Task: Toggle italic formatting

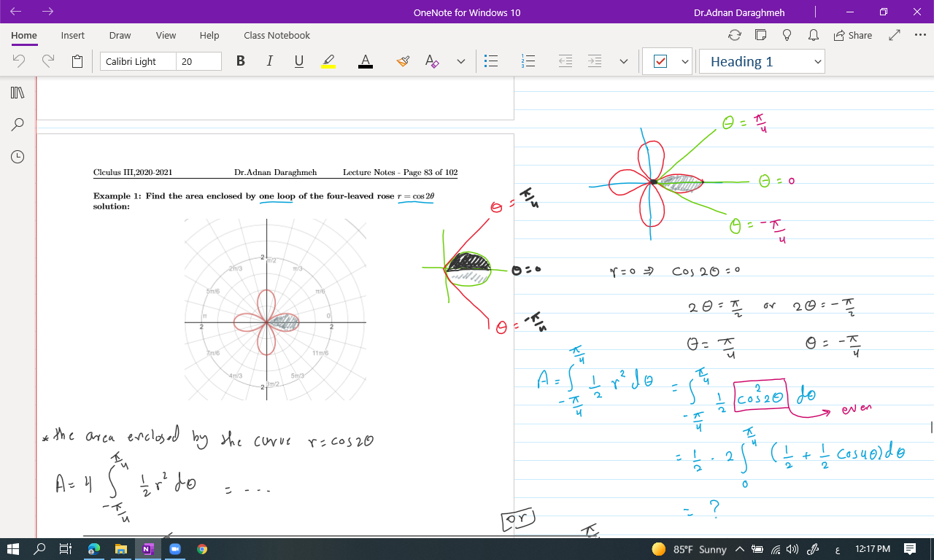Action: [270, 61]
